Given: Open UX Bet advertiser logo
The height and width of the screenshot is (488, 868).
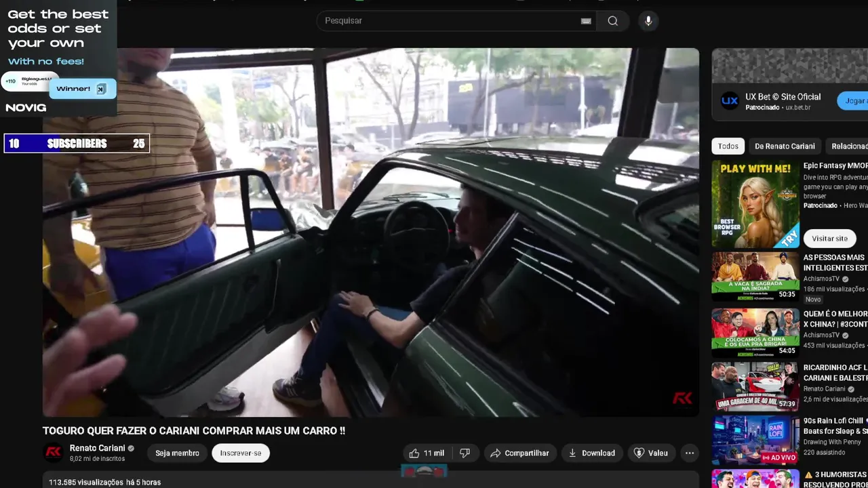Looking at the screenshot, I should click(x=730, y=101).
